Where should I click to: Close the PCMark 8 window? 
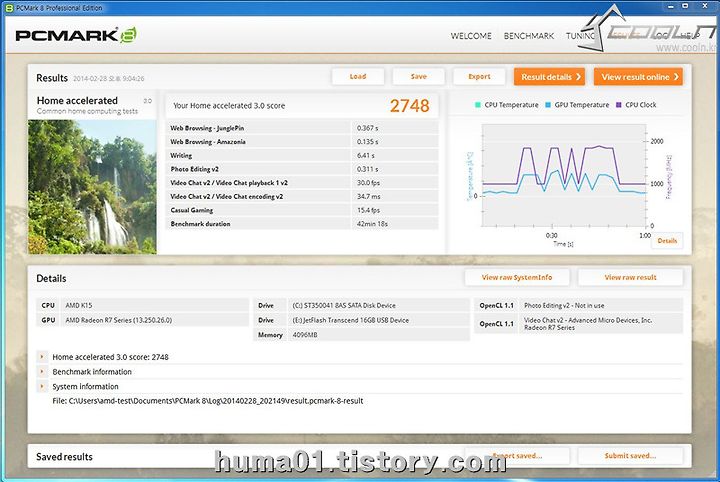coord(705,6)
